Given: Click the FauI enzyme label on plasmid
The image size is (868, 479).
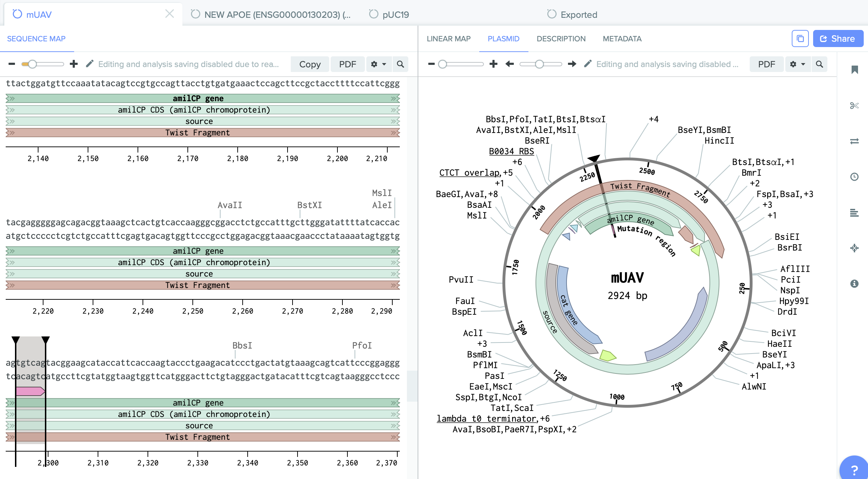Looking at the screenshot, I should pos(465,301).
